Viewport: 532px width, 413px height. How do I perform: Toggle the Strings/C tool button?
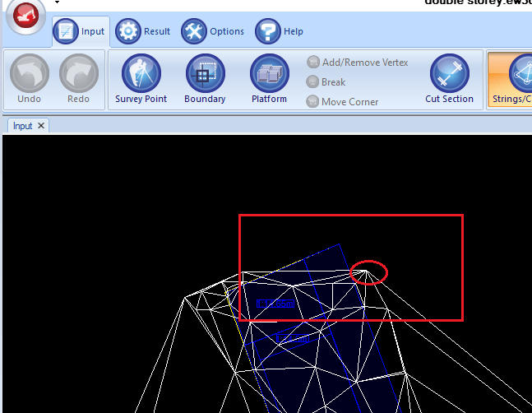(x=510, y=79)
